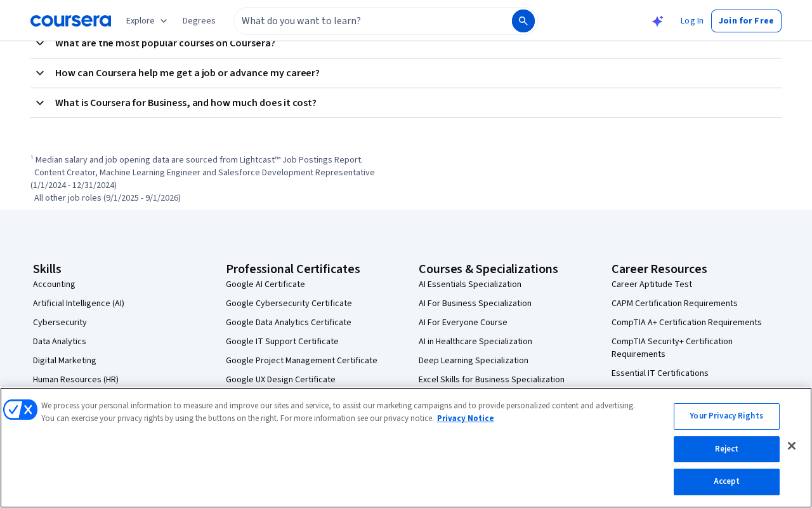Click the Log In link
This screenshot has width=812, height=508.
(691, 20)
